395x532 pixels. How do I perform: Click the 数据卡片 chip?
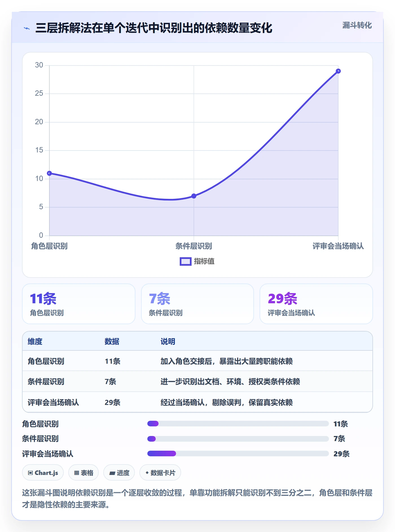click(x=160, y=472)
